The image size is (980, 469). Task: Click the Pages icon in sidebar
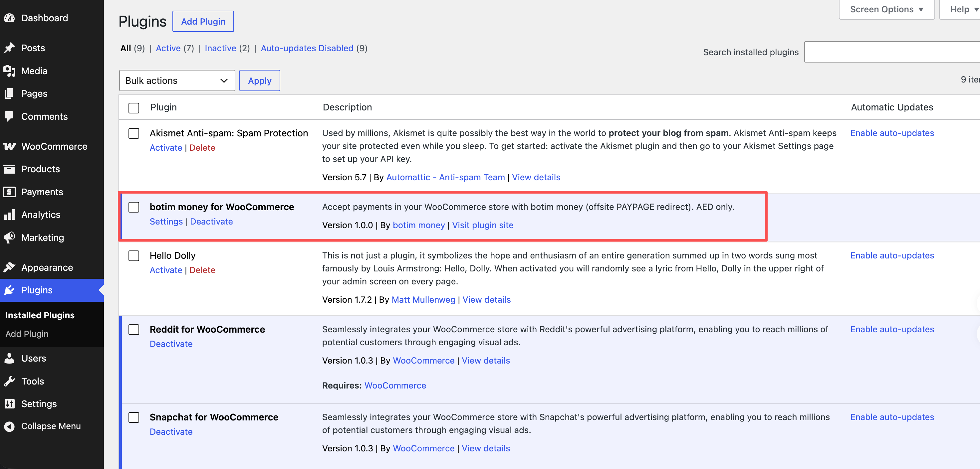[x=10, y=93]
